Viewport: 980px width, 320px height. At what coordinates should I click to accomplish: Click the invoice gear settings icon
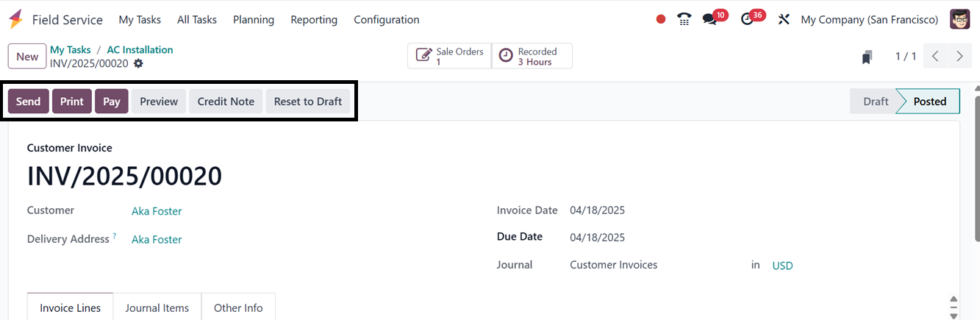[x=138, y=64]
